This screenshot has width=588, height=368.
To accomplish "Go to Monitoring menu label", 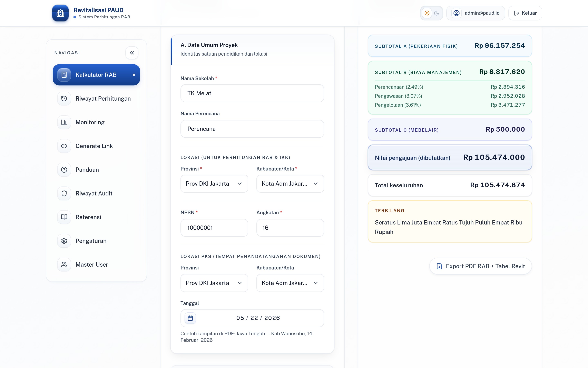I will 90,122.
